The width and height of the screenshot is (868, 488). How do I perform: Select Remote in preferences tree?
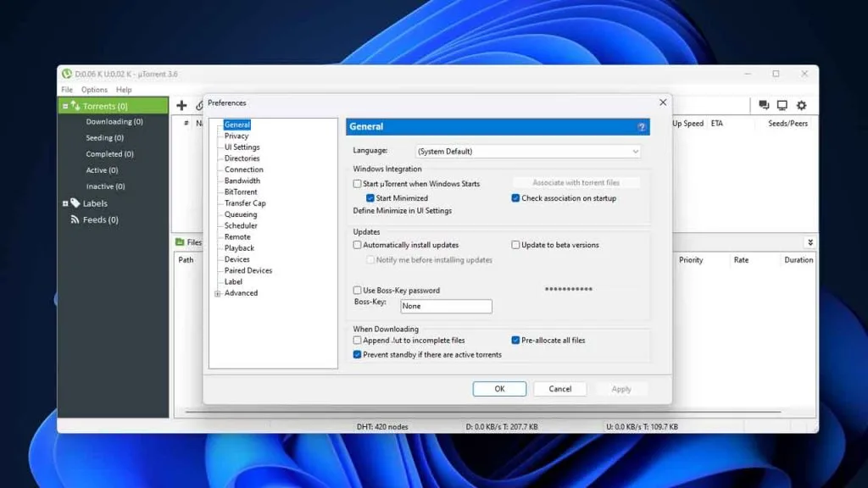237,237
